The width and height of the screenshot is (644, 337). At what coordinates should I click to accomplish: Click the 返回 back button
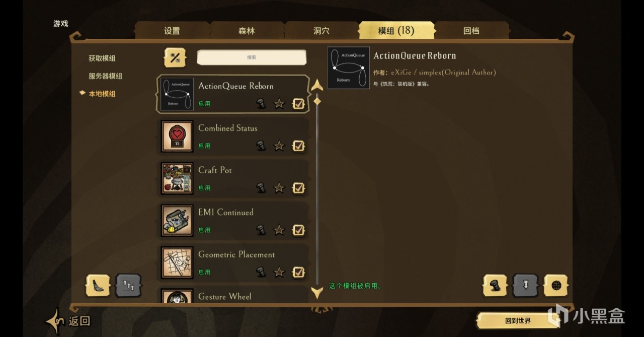[69, 321]
